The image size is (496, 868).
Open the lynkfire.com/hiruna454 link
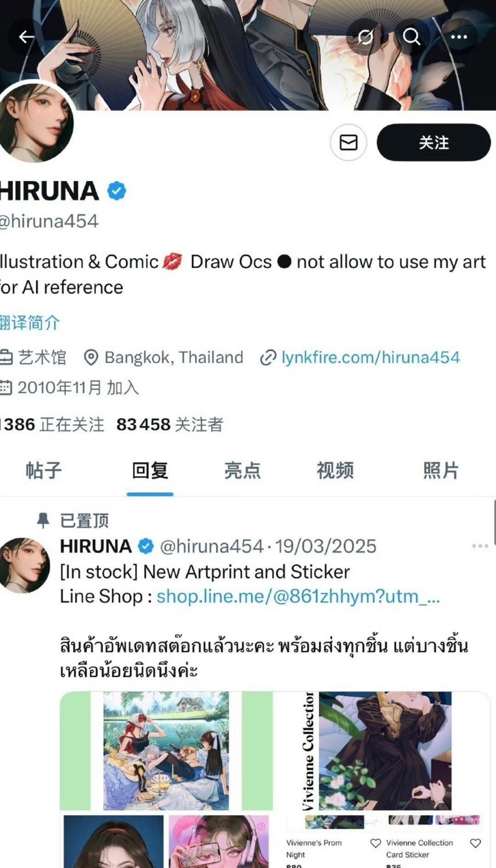(x=370, y=357)
